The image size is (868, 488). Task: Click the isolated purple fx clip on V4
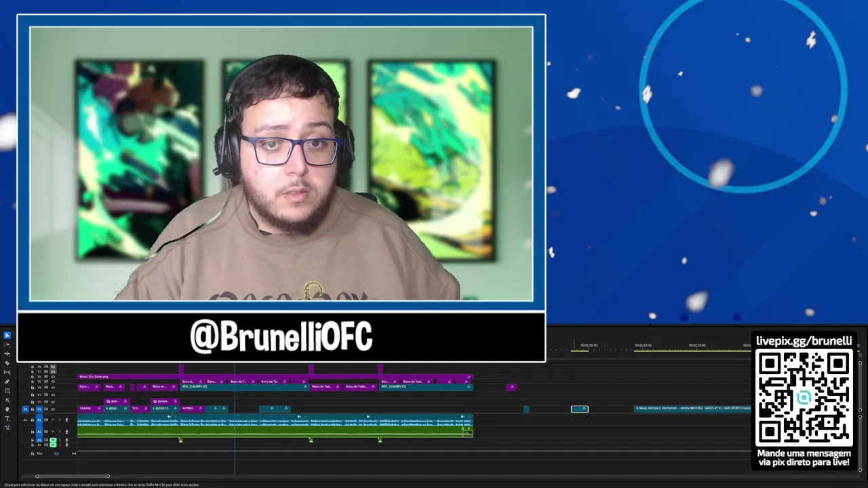click(x=512, y=387)
